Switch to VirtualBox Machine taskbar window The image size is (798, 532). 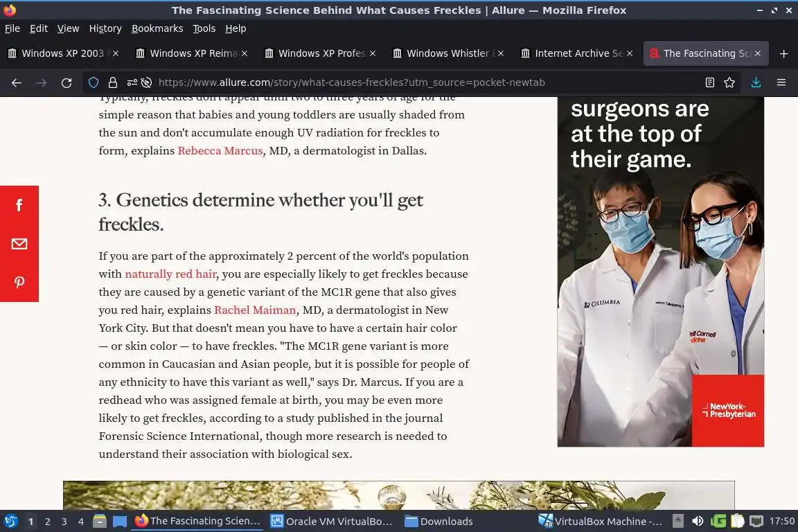coord(601,522)
